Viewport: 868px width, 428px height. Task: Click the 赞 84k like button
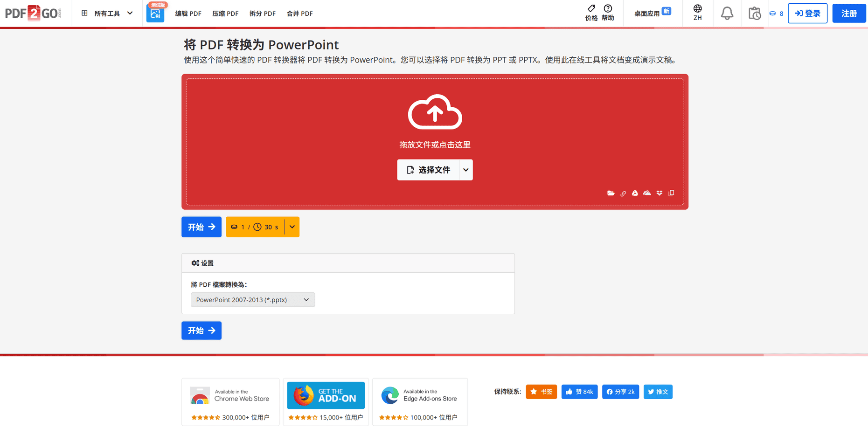(x=579, y=392)
